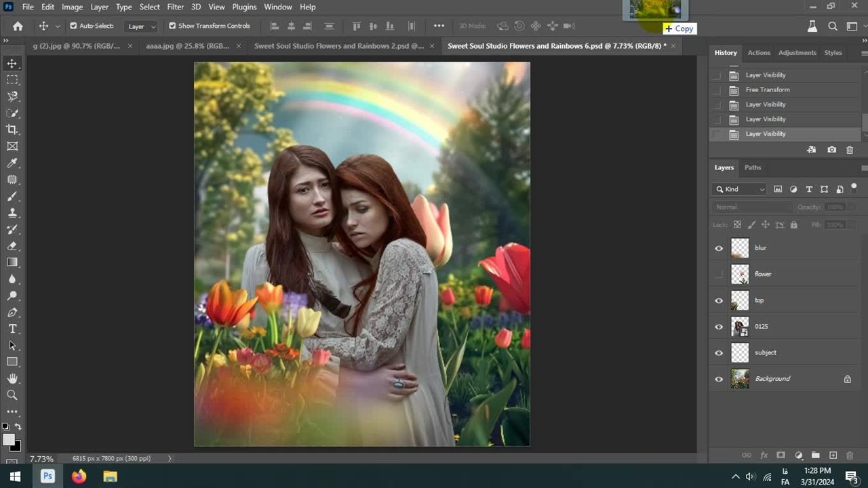Hide the blur layer

[719, 248]
